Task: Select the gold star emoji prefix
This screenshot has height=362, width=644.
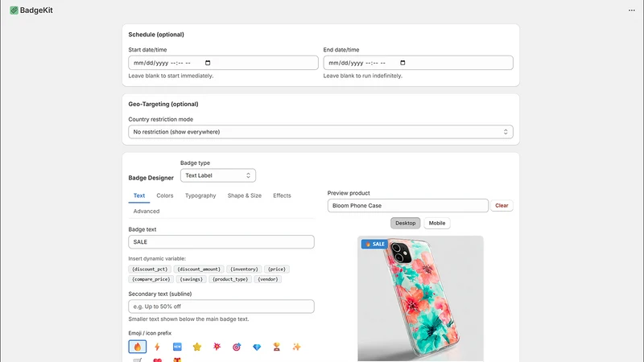Action: [x=197, y=347]
